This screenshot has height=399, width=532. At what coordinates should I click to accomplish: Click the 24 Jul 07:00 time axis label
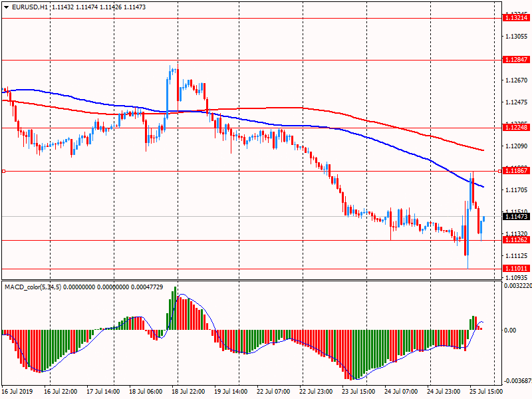click(401, 391)
